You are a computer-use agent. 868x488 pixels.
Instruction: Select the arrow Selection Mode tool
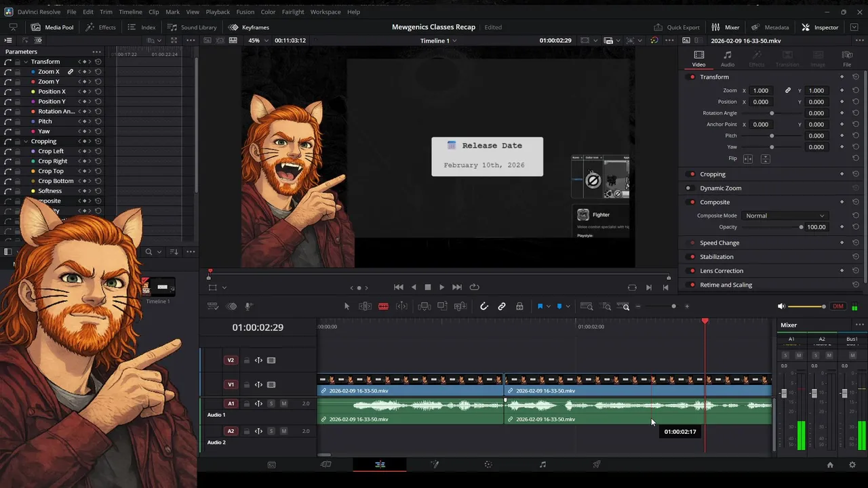coord(347,306)
